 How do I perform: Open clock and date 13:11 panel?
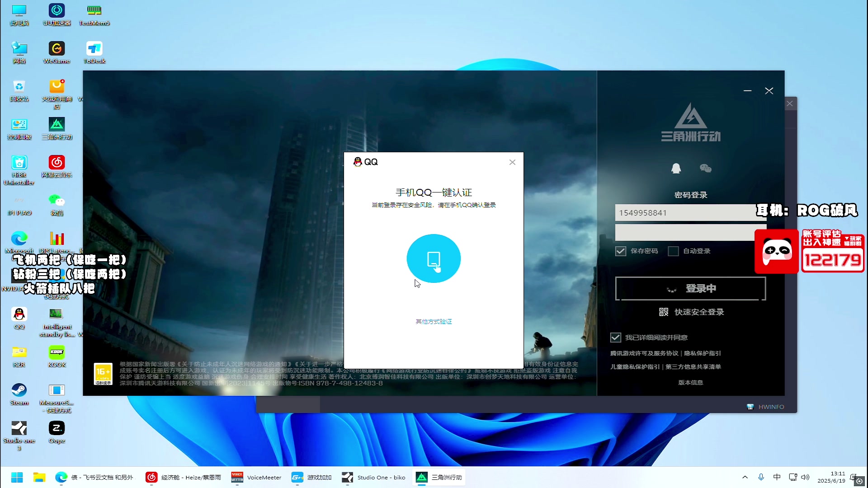pyautogui.click(x=831, y=477)
